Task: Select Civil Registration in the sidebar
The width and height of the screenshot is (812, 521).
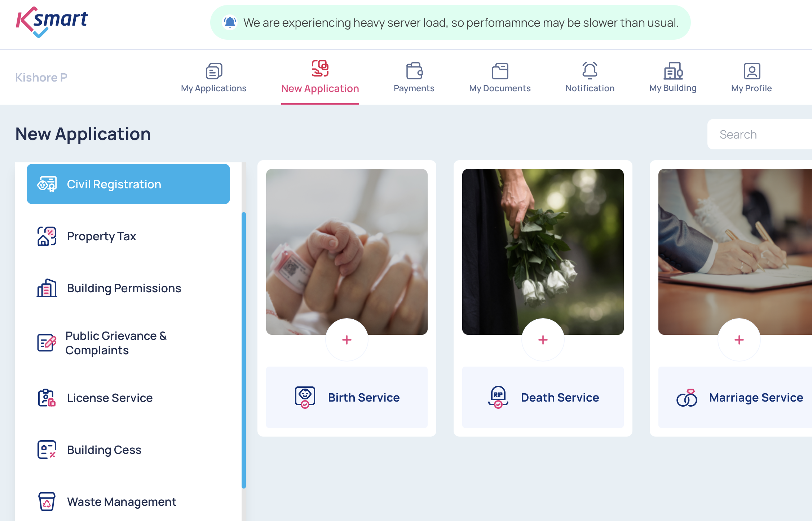Action: pos(128,184)
